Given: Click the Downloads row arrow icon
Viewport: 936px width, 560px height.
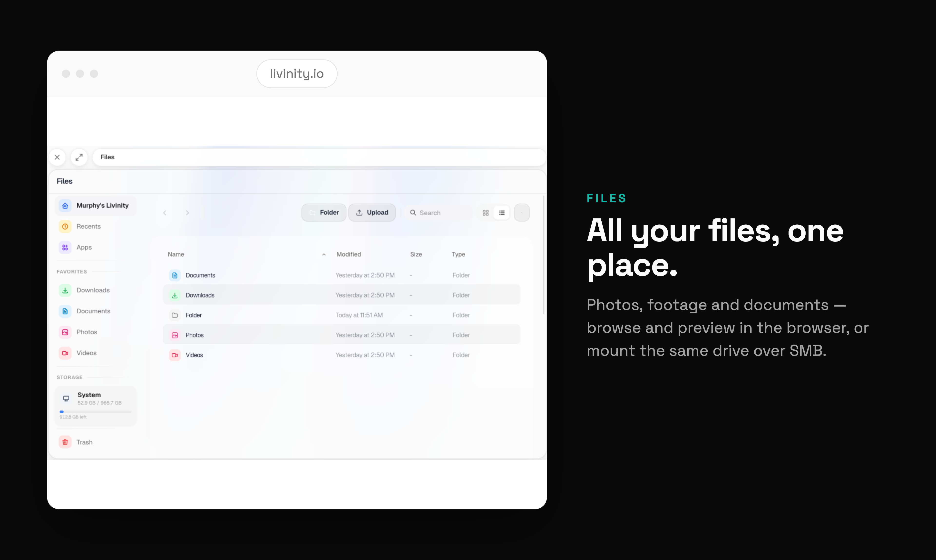Looking at the screenshot, I should click(175, 295).
